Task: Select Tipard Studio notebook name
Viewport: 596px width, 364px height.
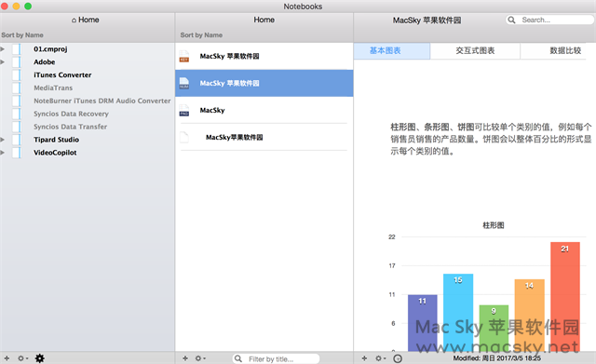Action: pyautogui.click(x=56, y=140)
